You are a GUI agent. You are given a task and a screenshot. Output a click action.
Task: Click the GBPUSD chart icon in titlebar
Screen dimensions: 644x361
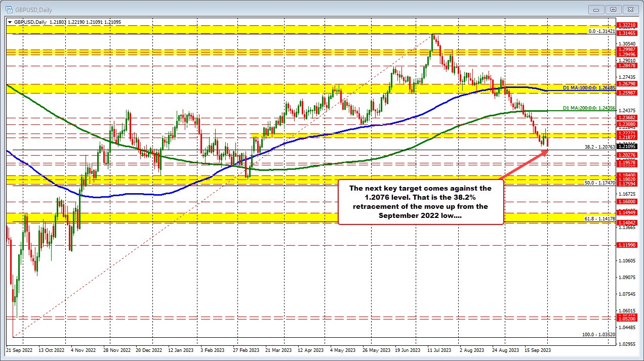(10, 9)
